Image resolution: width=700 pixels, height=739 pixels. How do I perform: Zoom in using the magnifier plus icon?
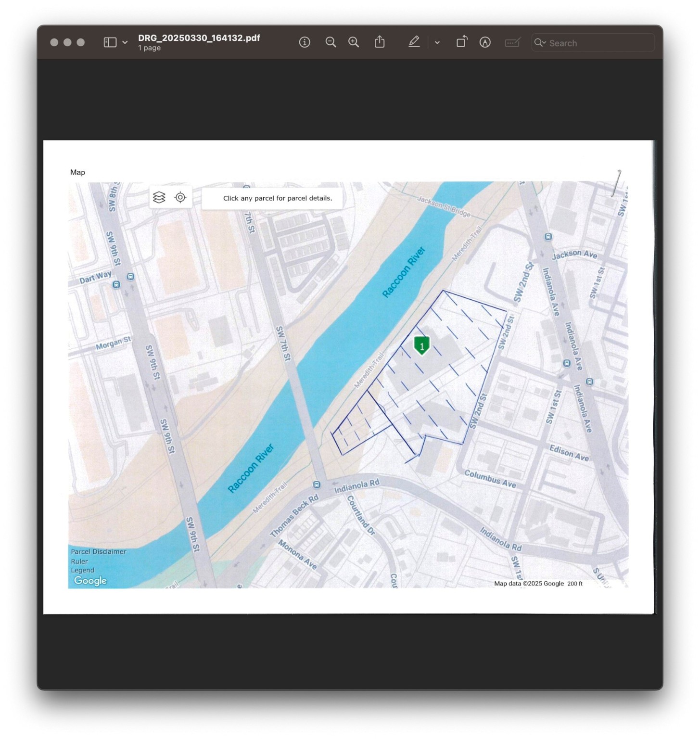pyautogui.click(x=354, y=42)
